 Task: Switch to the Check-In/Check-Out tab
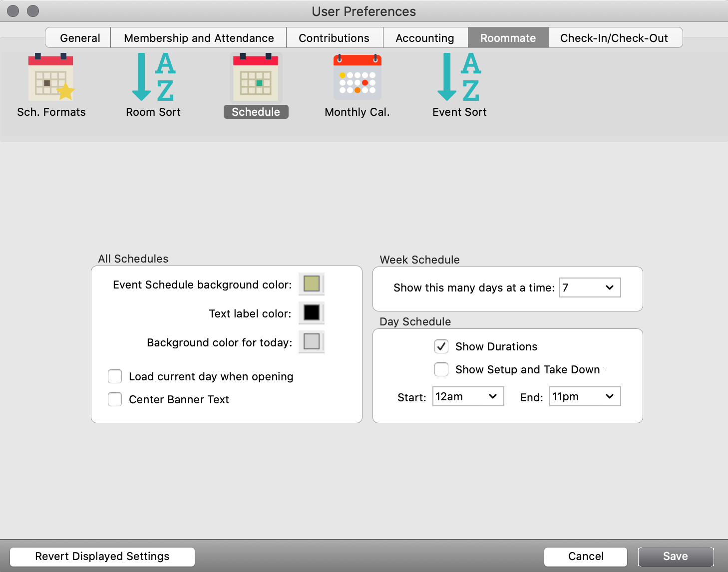click(614, 38)
